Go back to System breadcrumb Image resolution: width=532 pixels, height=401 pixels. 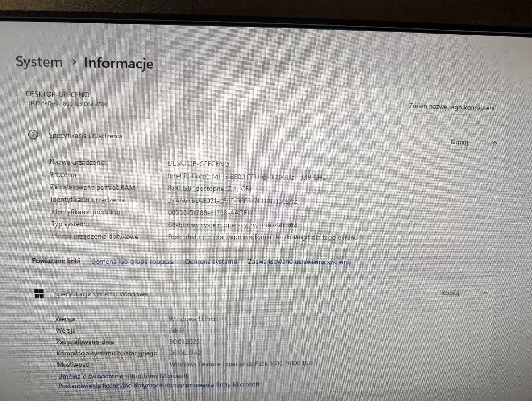click(39, 62)
